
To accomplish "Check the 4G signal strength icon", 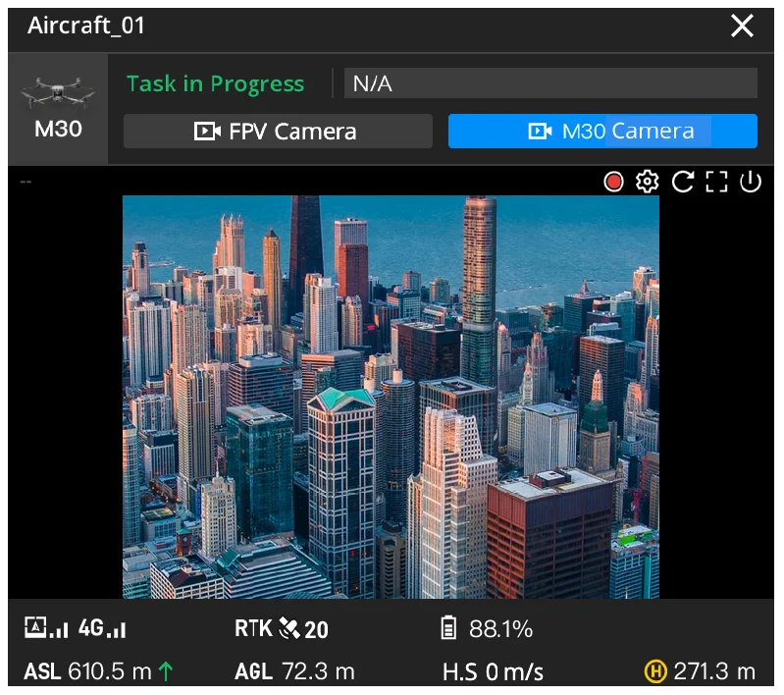I will click(x=102, y=629).
